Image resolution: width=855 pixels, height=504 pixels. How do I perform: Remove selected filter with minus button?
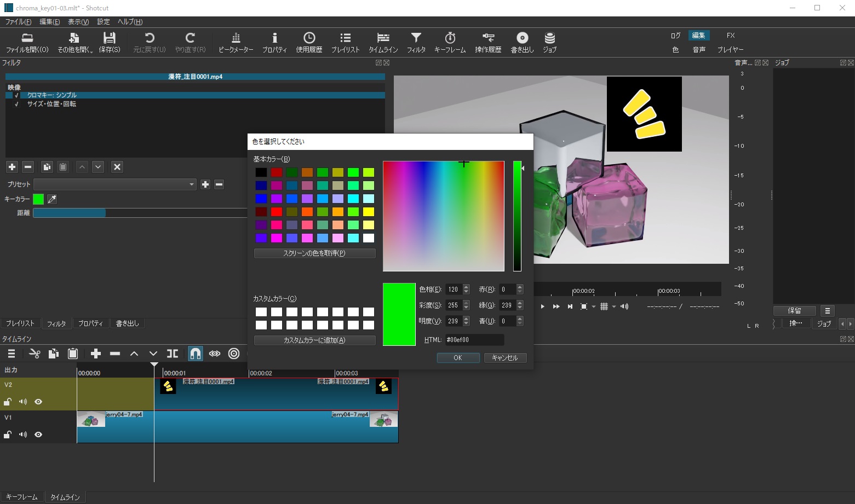28,167
